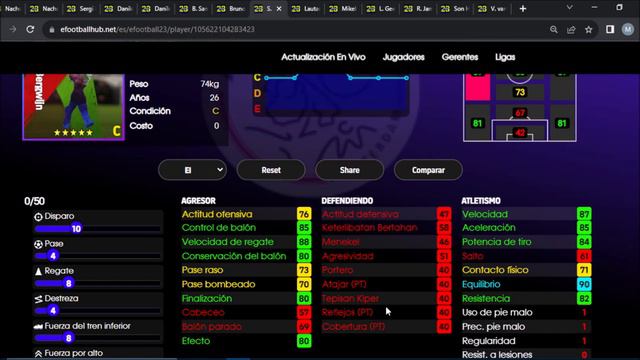Click the Fuerza por alto icon
Screen dimensions: 640x360
pyautogui.click(x=38, y=353)
